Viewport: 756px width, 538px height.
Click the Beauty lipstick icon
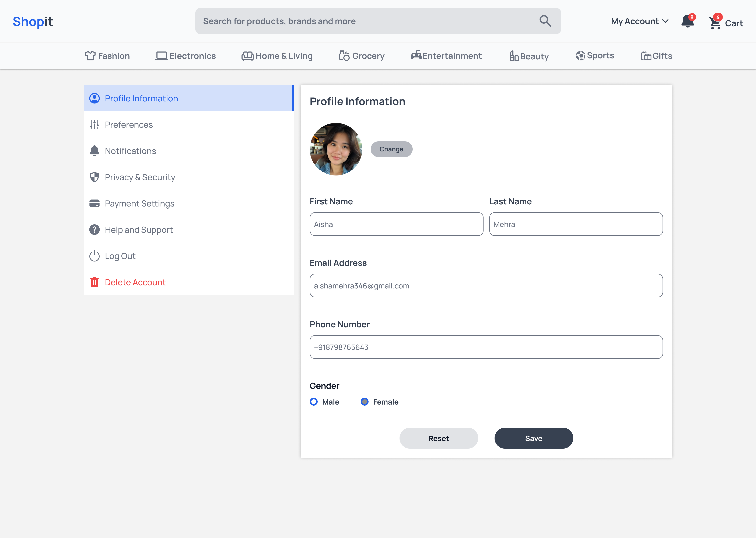(x=514, y=56)
